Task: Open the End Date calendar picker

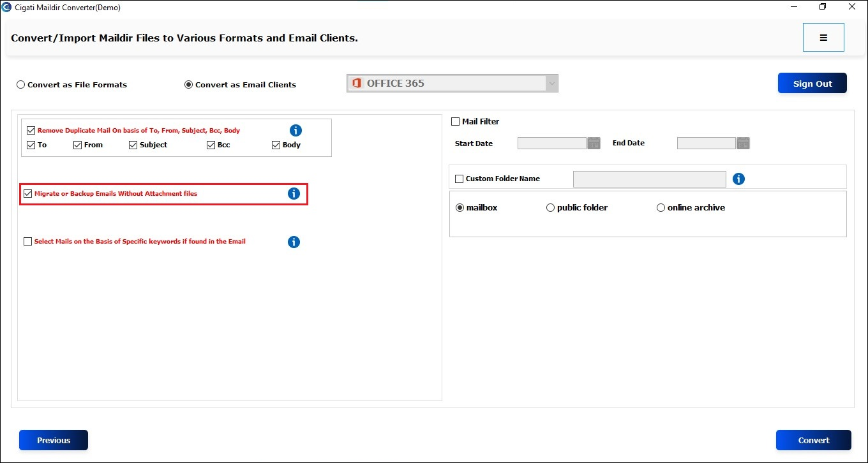Action: tap(743, 143)
